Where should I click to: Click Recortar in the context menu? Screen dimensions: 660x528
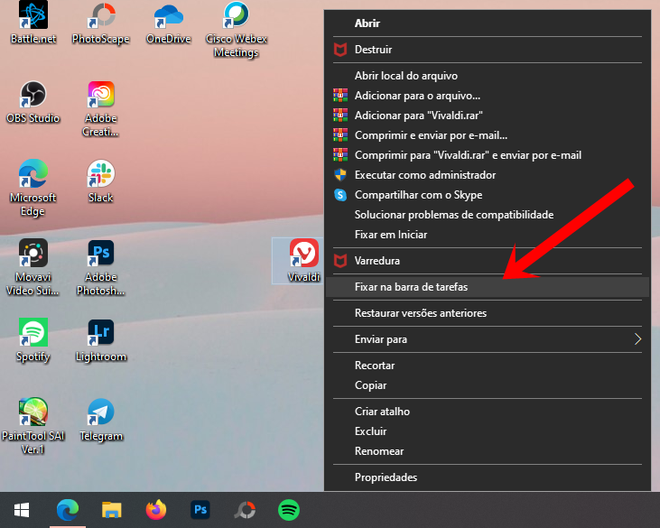[x=487, y=365]
